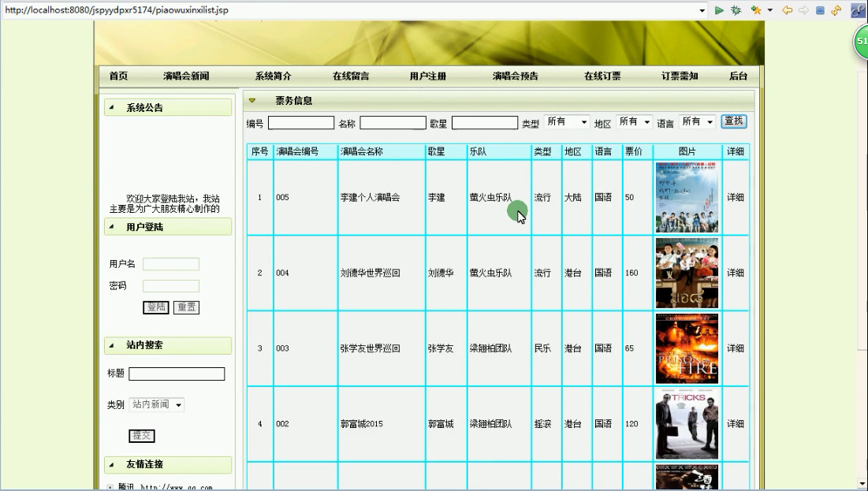Click the browser back arrow icon
The width and height of the screenshot is (868, 491).
point(787,10)
